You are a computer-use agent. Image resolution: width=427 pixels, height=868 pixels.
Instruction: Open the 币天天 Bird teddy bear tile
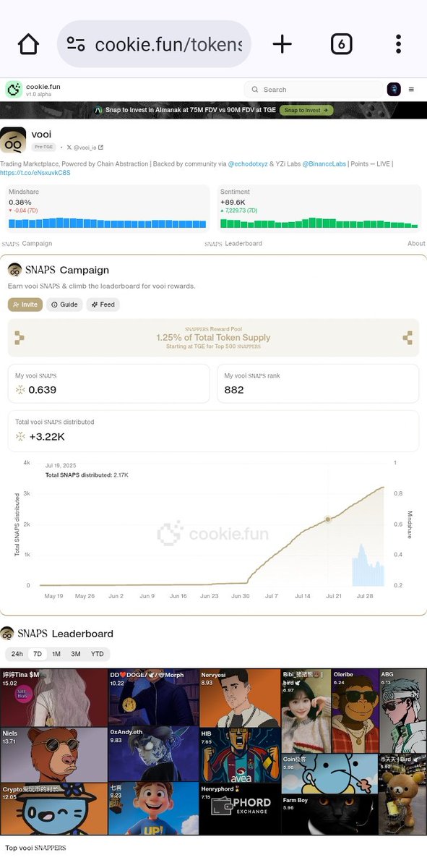coord(402,794)
